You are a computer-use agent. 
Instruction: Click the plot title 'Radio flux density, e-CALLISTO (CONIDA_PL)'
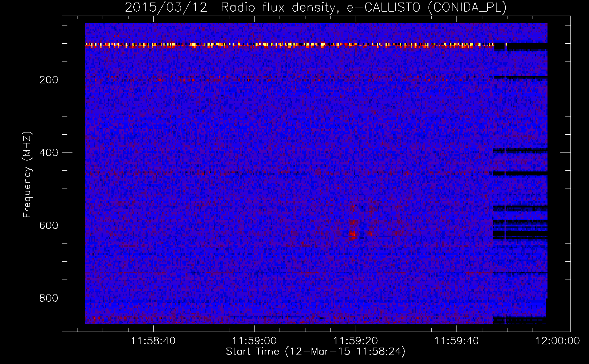click(364, 7)
